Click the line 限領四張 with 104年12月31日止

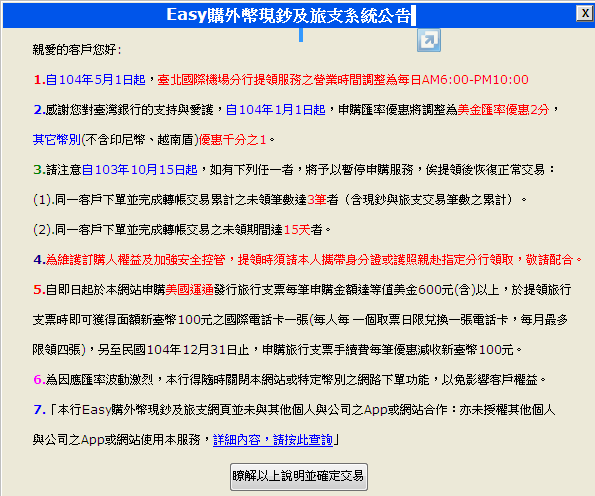pos(277,350)
